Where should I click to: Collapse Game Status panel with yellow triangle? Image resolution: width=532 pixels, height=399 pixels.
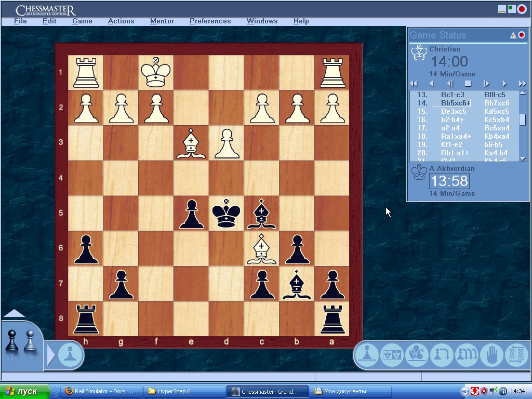tap(513, 35)
